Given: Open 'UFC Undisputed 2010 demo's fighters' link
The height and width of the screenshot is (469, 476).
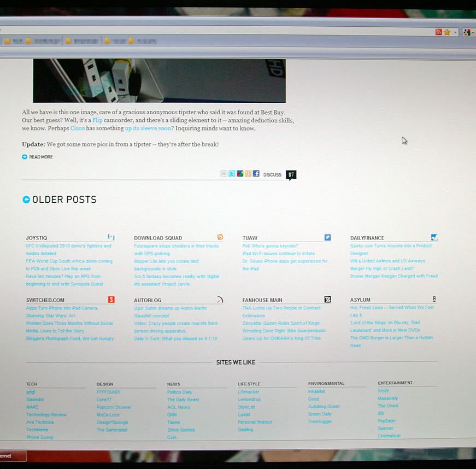Looking at the screenshot, I should [69, 249].
